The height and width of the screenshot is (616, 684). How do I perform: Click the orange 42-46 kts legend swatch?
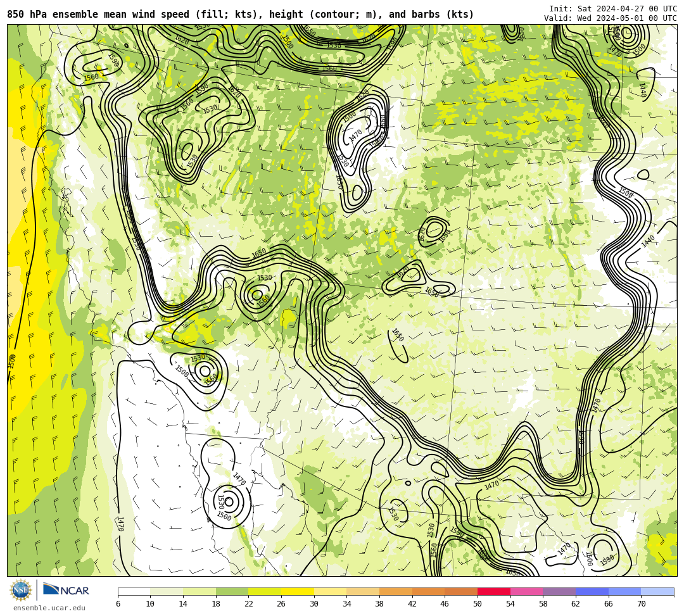(x=428, y=591)
